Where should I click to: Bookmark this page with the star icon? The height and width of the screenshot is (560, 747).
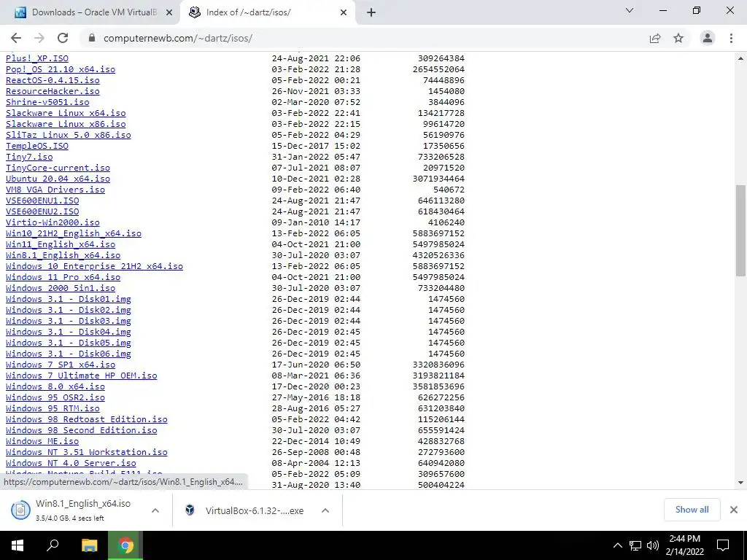coord(678,38)
